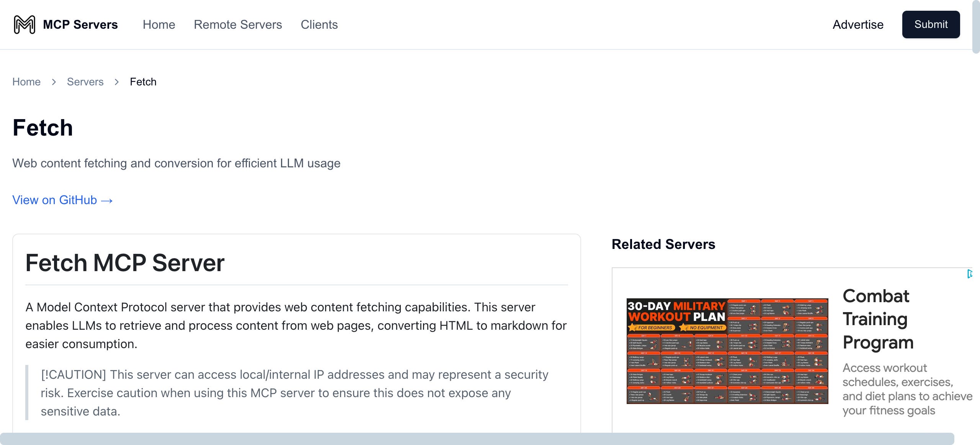Open the View on GitHub link
980x445 pixels.
point(55,200)
